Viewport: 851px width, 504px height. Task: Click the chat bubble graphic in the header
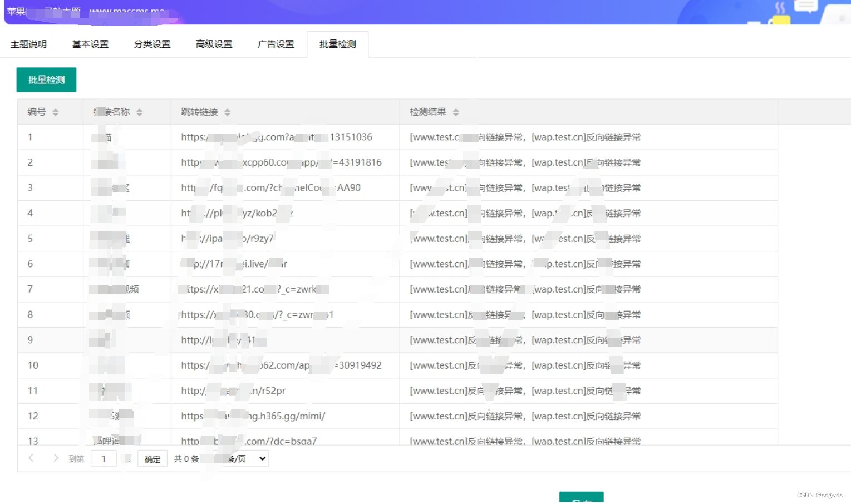pyautogui.click(x=806, y=6)
